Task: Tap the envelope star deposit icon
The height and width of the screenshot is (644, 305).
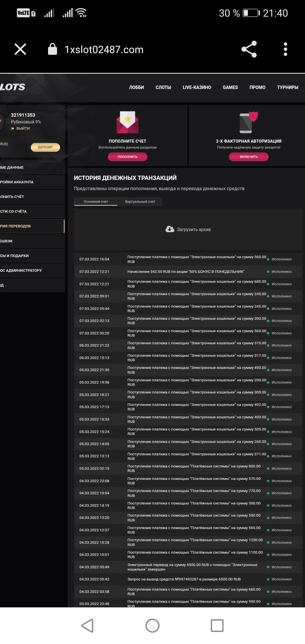Action: point(127,122)
